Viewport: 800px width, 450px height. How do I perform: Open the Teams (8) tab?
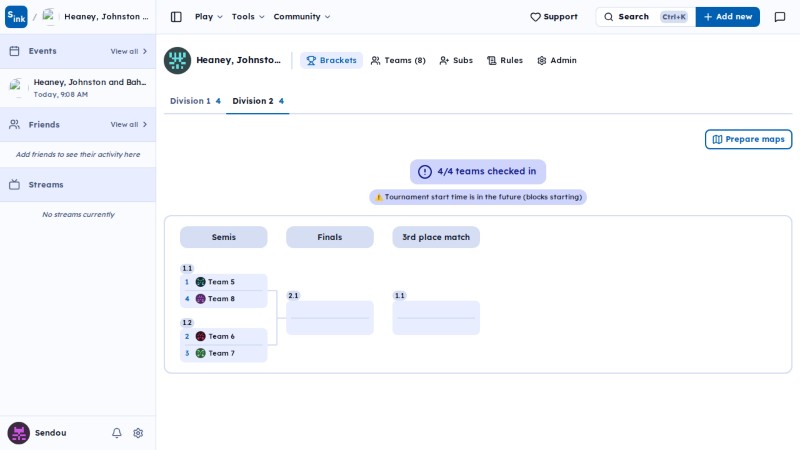pyautogui.click(x=398, y=60)
